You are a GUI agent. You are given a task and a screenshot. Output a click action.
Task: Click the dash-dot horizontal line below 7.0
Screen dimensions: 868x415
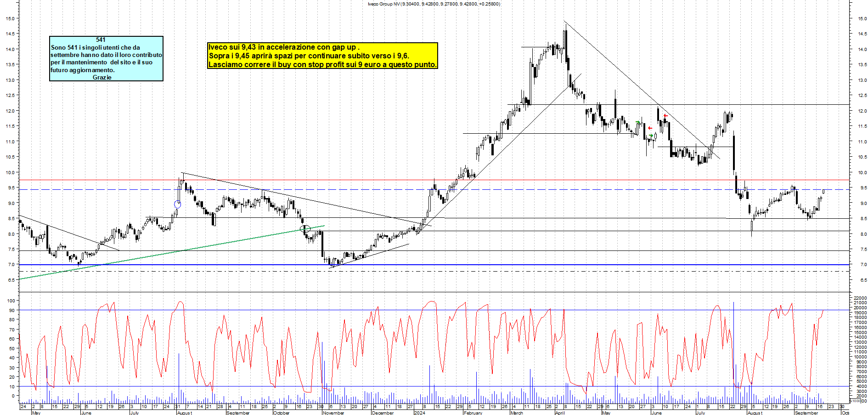pyautogui.click(x=434, y=271)
